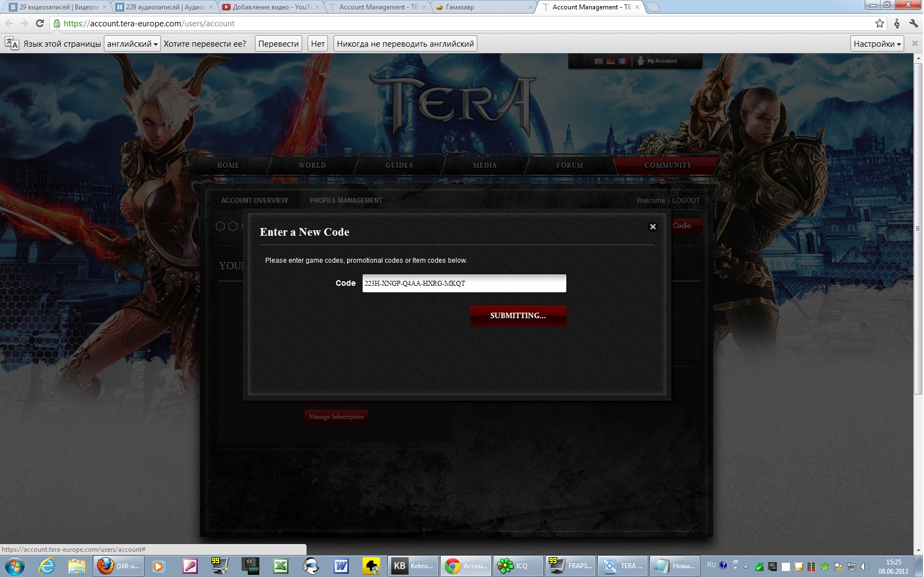Open Word from taskbar
Image resolution: width=924 pixels, height=577 pixels.
point(341,566)
